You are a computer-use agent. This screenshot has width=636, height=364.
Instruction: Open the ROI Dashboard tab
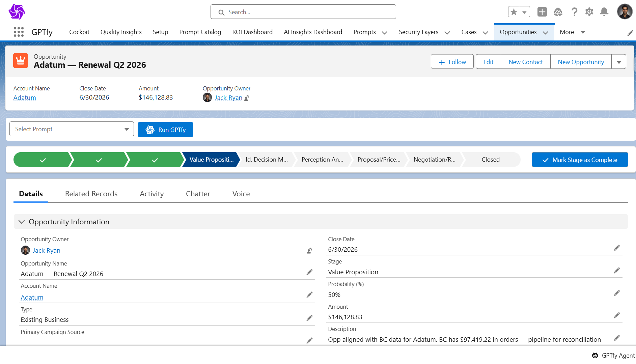coord(252,32)
